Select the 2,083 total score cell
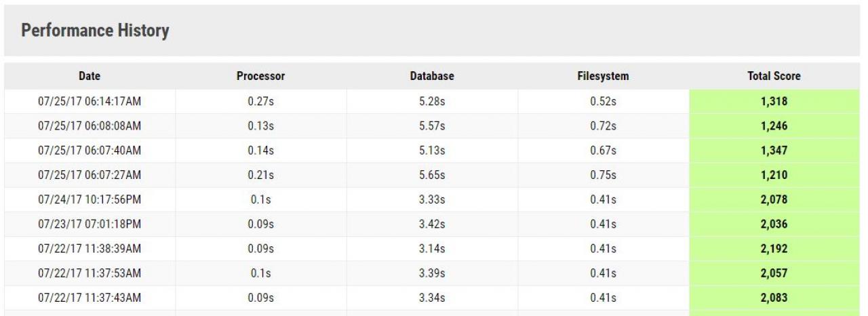 click(x=774, y=298)
